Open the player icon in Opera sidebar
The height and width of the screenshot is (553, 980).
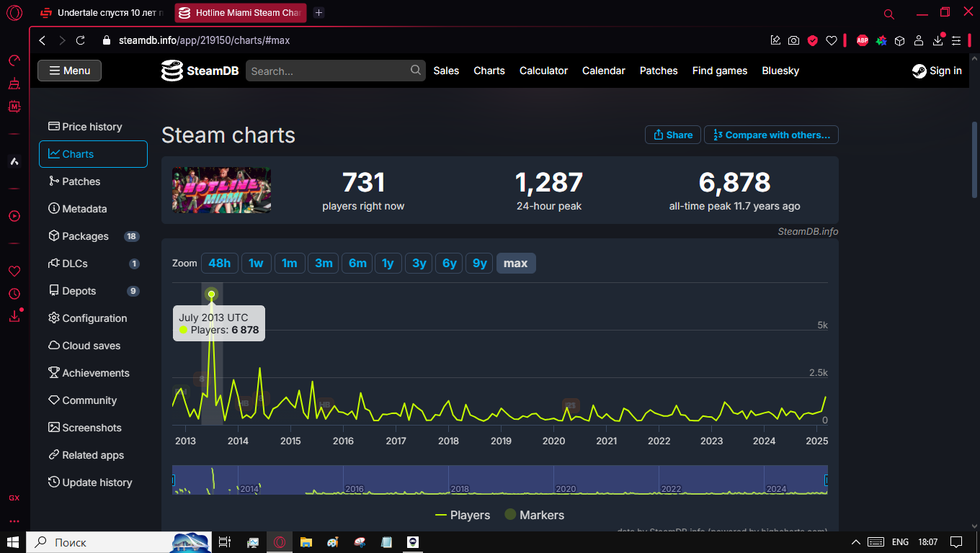coord(14,216)
